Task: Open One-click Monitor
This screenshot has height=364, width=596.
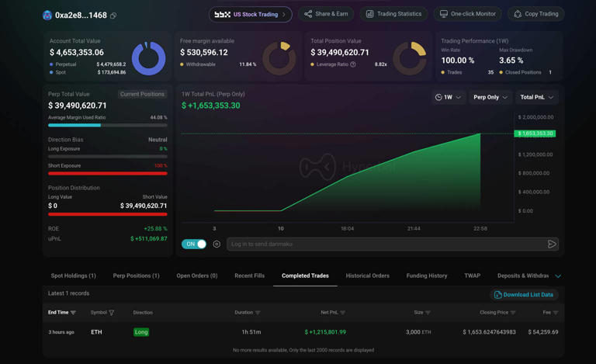Action: click(x=467, y=14)
